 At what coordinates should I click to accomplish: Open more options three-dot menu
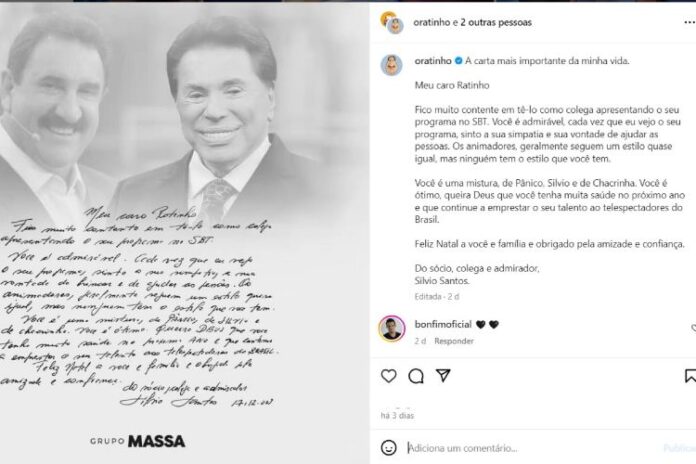pos(690,22)
